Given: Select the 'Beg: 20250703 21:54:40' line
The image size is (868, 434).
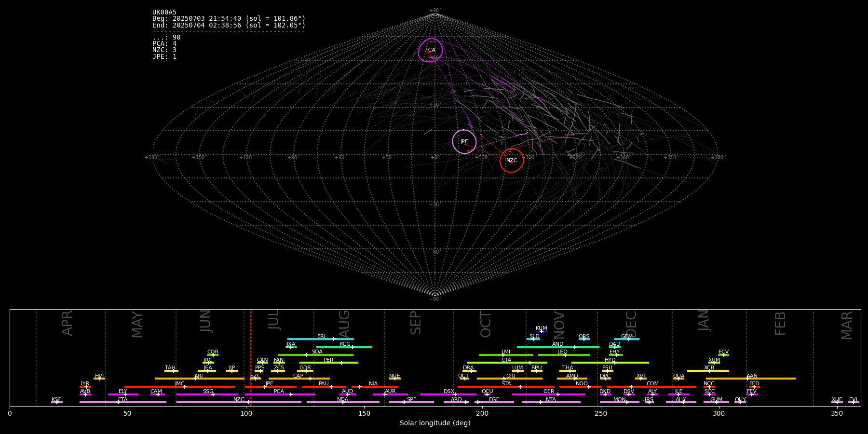Looking at the screenshot, I should pos(229,19).
